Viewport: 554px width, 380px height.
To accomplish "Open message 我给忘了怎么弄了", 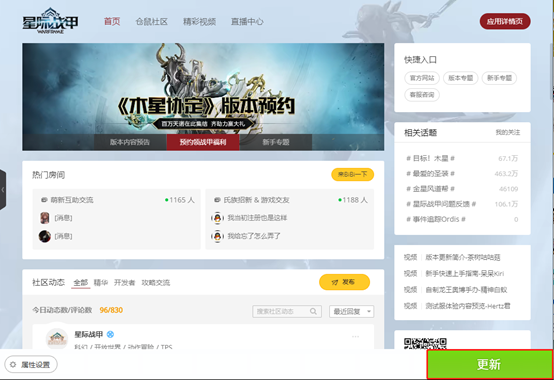I will tap(254, 236).
